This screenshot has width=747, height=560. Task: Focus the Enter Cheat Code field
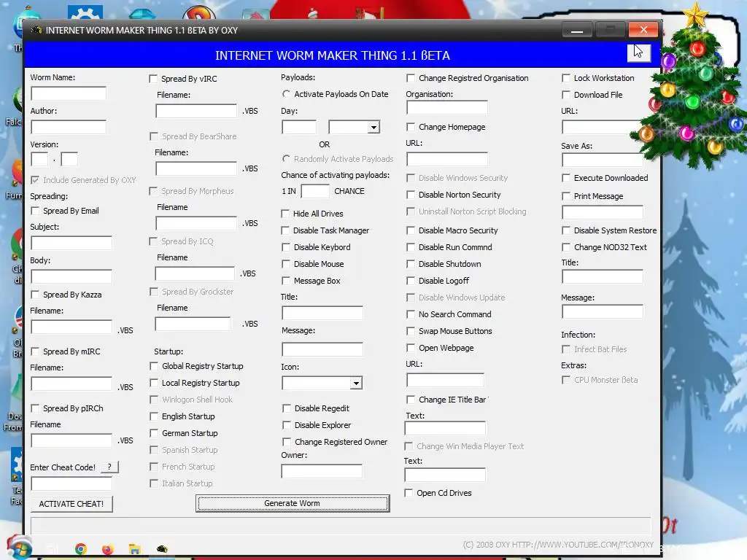point(71,484)
